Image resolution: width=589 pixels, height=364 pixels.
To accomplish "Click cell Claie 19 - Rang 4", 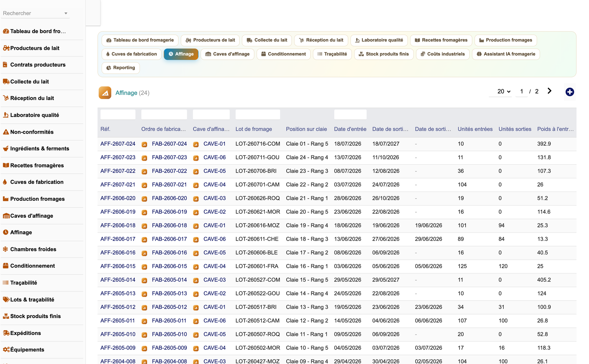I will pos(307,226).
